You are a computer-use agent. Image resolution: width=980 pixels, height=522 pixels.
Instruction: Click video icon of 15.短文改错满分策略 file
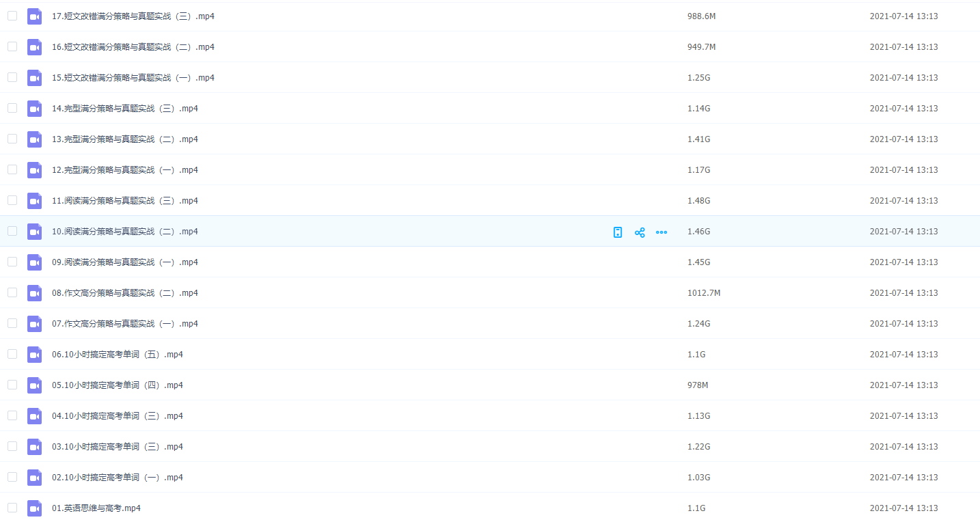click(x=35, y=78)
